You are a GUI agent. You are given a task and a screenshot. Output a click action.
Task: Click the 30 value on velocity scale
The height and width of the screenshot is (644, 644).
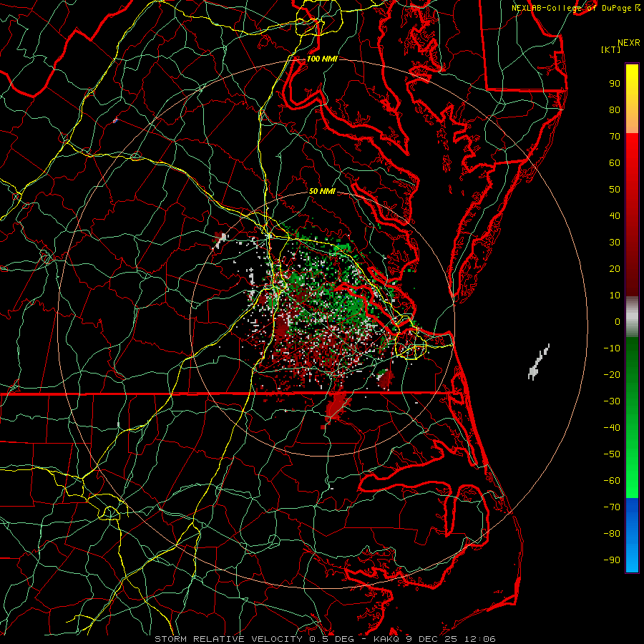(615, 243)
